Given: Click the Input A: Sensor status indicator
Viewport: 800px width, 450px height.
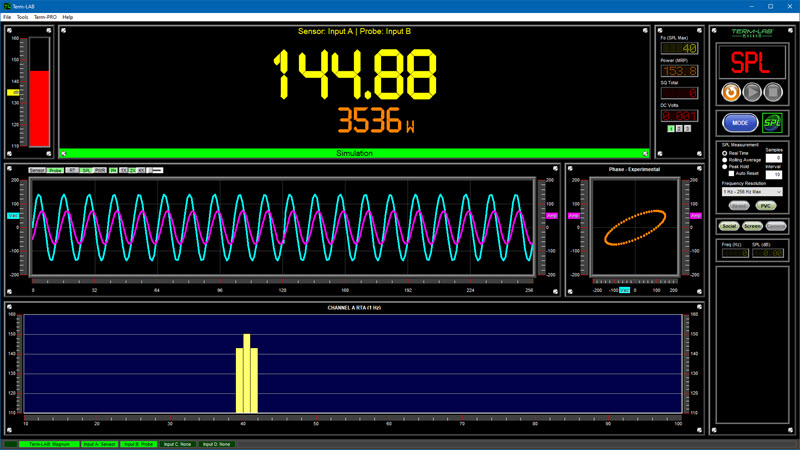Looking at the screenshot, I should coord(99,444).
